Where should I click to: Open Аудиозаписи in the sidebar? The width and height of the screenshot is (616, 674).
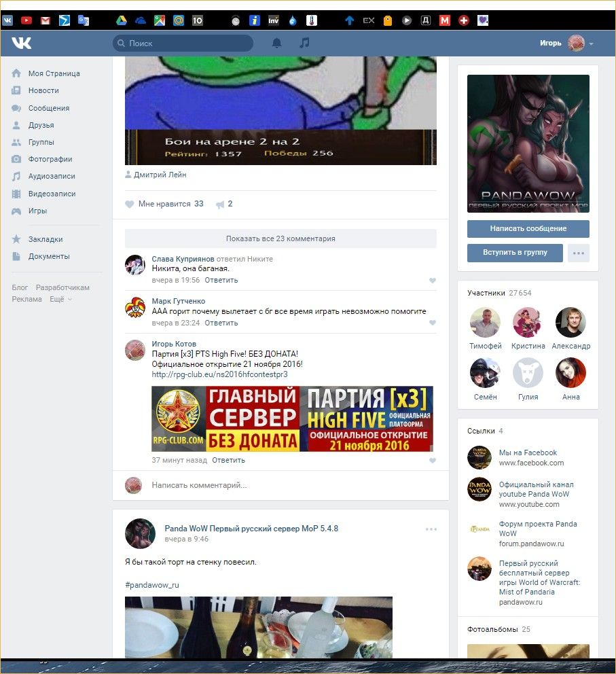[52, 176]
